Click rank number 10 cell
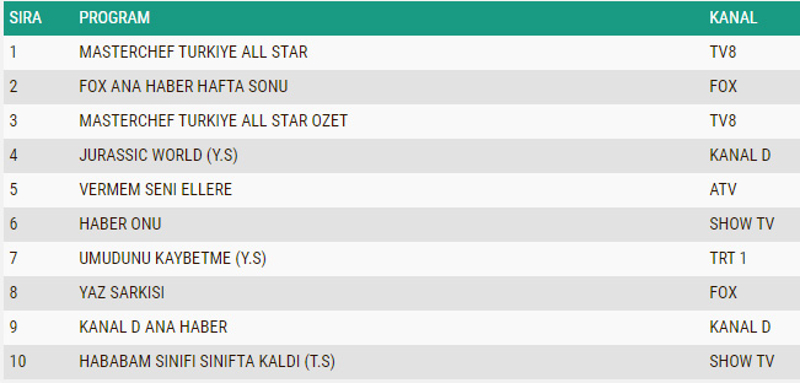The image size is (800, 383). [17, 362]
